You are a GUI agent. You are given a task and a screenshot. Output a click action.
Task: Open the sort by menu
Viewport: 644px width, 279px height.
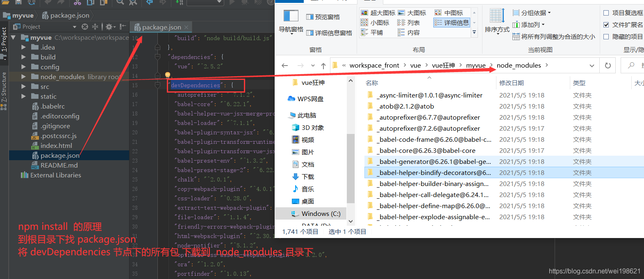click(497, 21)
